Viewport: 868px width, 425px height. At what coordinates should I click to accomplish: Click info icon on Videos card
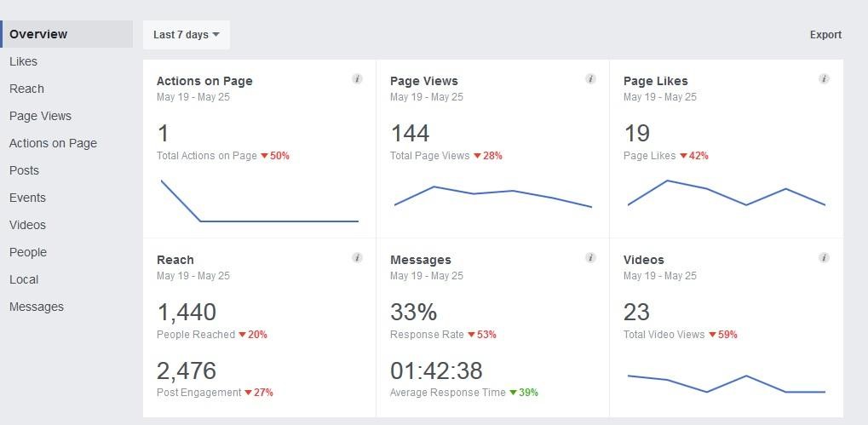824,258
